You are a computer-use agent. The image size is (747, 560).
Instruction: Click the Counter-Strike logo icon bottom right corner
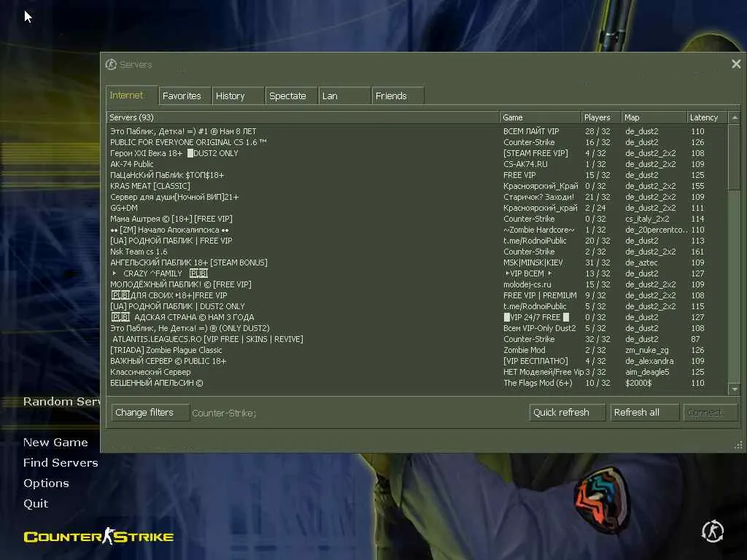713,532
